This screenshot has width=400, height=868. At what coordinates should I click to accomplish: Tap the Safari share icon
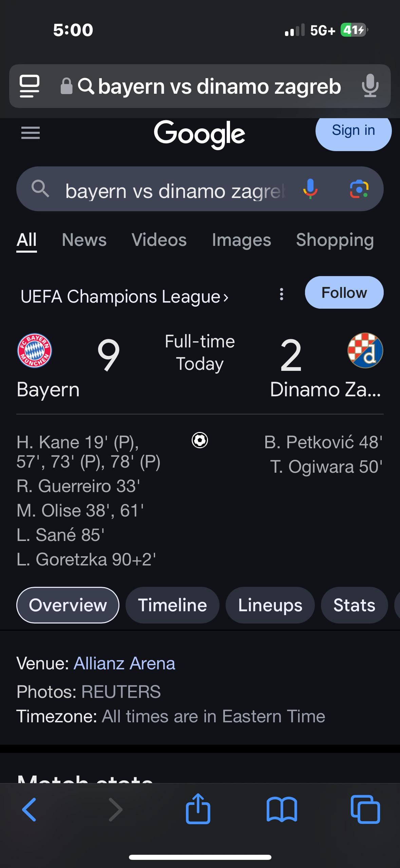tap(198, 809)
